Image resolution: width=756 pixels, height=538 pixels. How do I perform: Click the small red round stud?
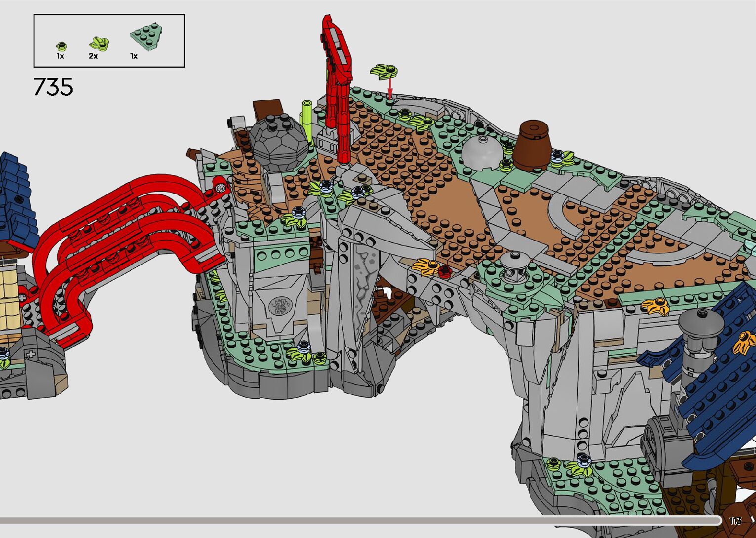445,269
